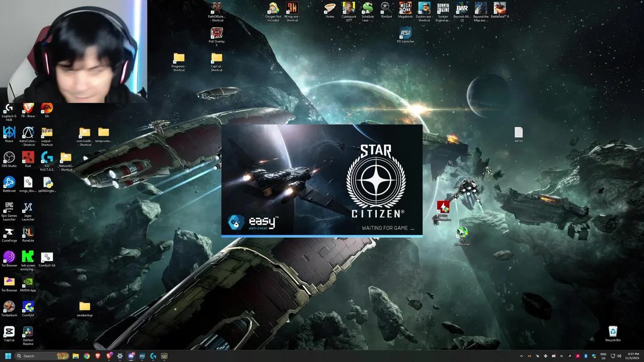Open the AstroColony shortcut icon
The width and height of the screenshot is (644, 362).
28,136
